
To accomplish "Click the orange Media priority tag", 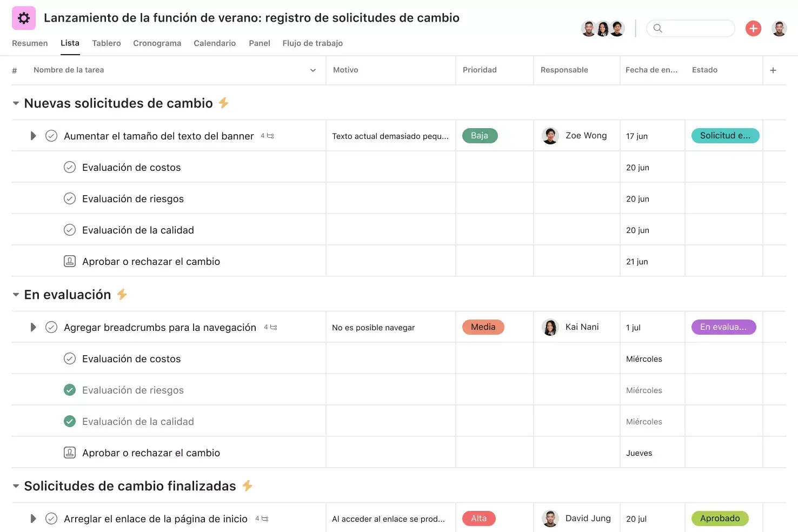I will coord(483,327).
